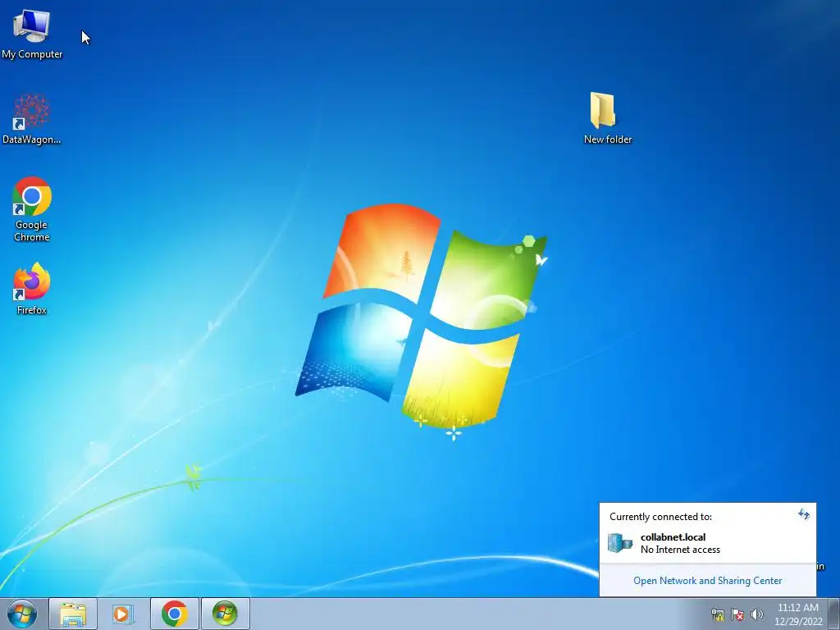The image size is (840, 630).
Task: Select the My Computer desktop icon
Action: [32, 34]
